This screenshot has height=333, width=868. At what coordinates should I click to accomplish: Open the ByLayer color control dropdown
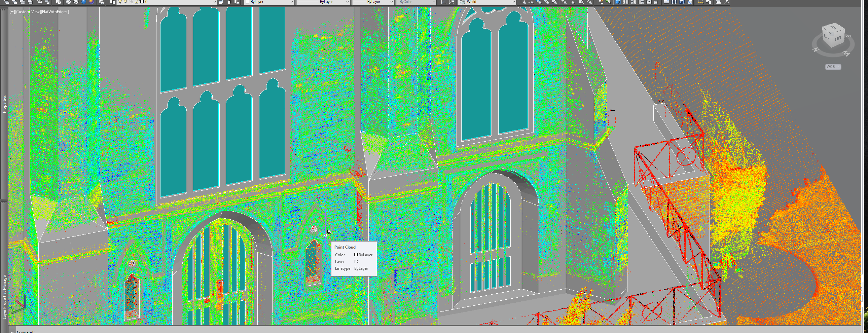point(269,2)
